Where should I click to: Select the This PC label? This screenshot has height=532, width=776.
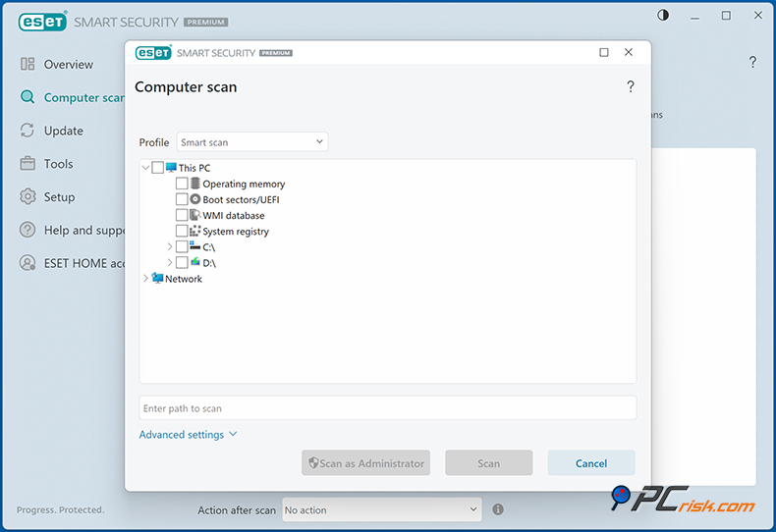coord(194,168)
